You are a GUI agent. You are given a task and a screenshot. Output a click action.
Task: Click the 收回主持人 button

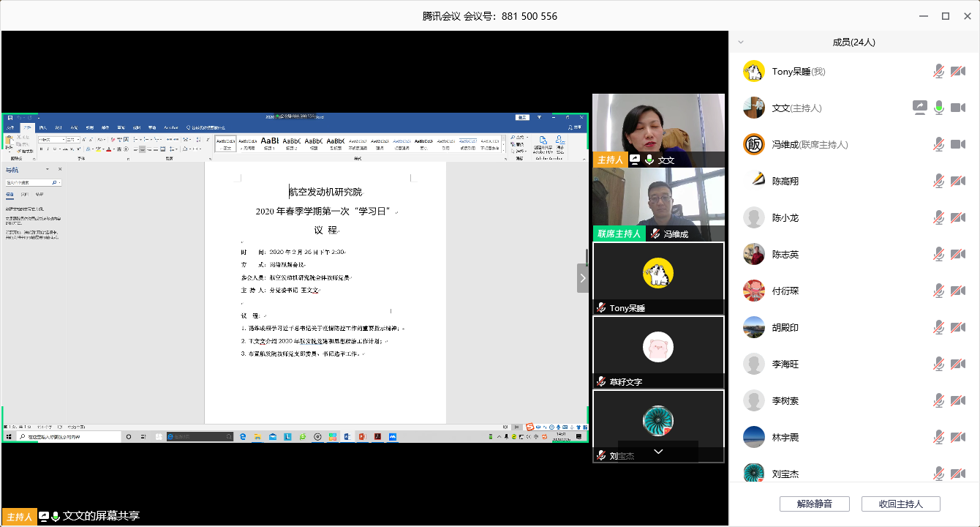(x=900, y=504)
